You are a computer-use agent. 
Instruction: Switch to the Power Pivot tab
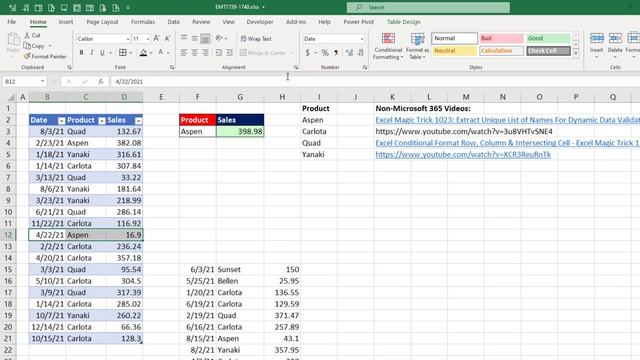[x=358, y=22]
